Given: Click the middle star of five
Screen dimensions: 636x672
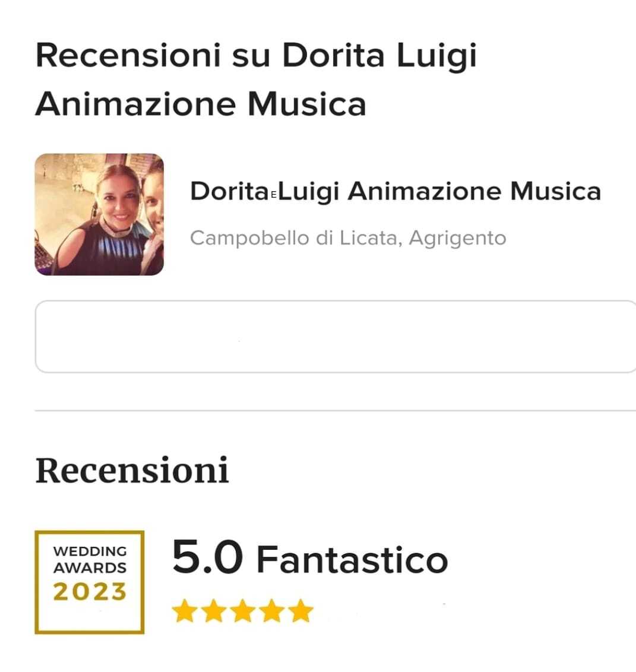Looking at the screenshot, I should point(243,611).
